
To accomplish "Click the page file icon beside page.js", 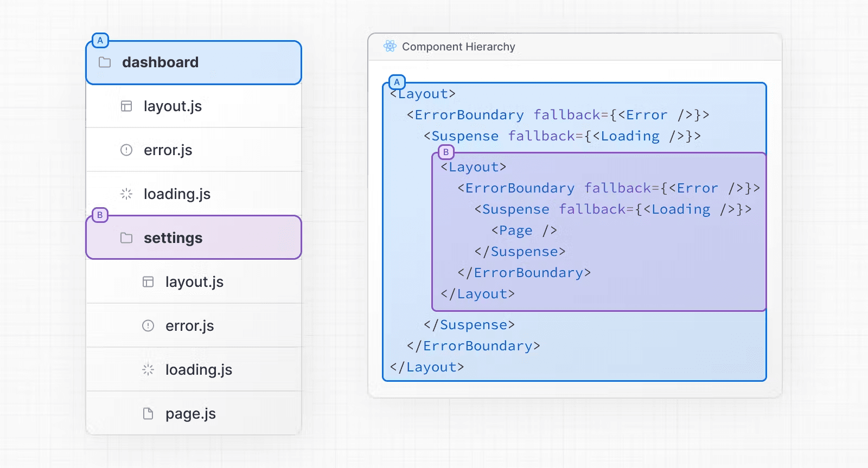I will point(148,414).
